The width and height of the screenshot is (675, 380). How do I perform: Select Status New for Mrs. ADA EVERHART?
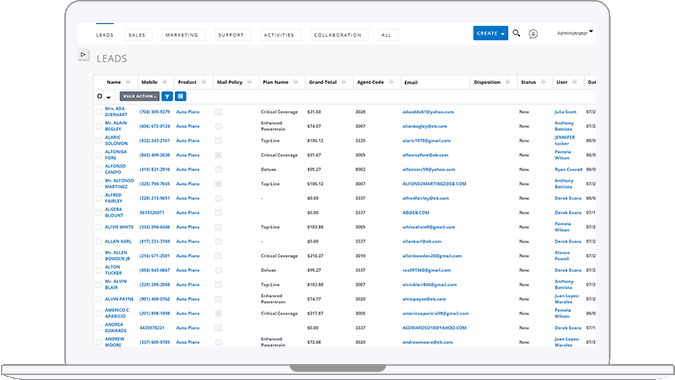(524, 112)
